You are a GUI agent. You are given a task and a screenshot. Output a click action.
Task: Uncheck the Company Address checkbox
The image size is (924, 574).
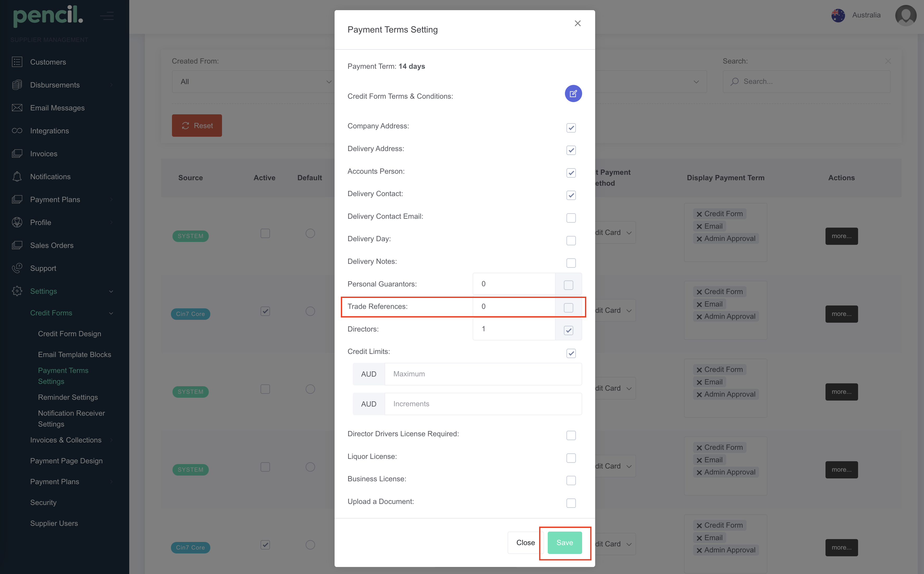pos(571,128)
